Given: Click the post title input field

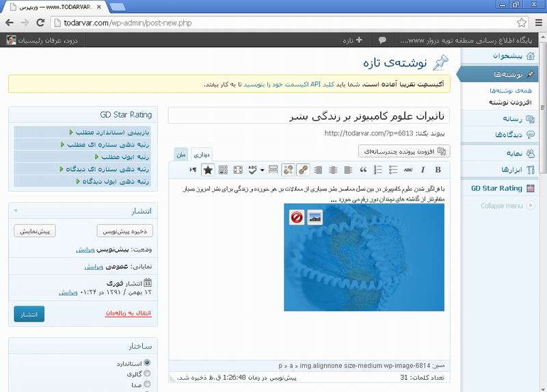Looking at the screenshot, I should click(309, 116).
